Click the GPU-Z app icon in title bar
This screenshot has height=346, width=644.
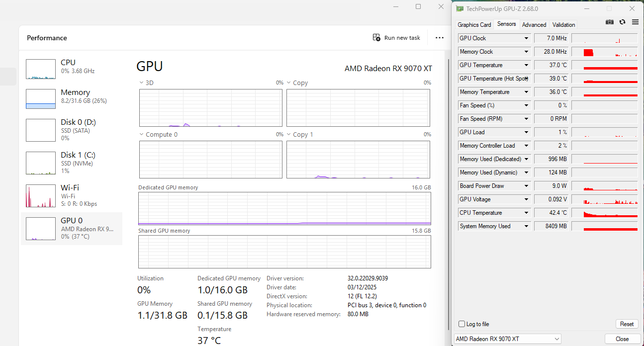[460, 8]
